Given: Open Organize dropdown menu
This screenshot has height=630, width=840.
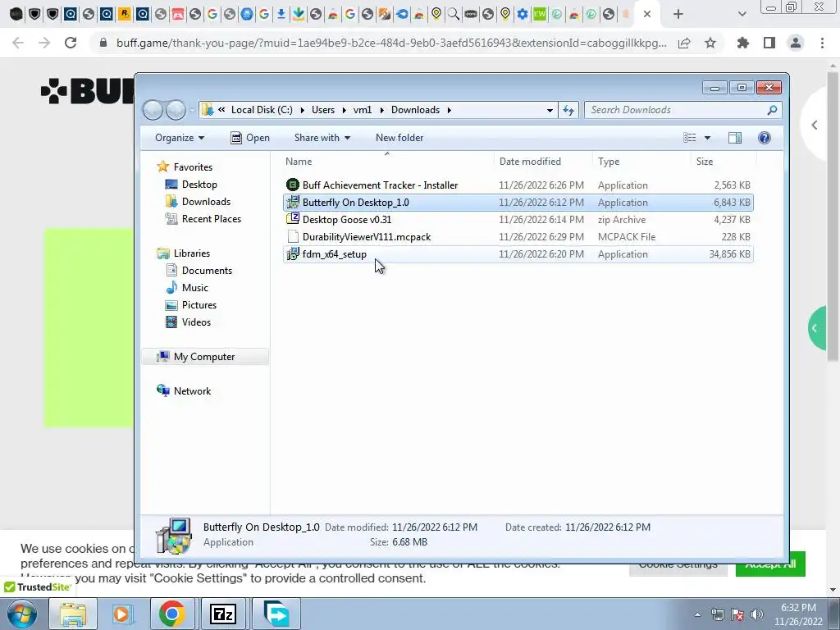Looking at the screenshot, I should 180,138.
